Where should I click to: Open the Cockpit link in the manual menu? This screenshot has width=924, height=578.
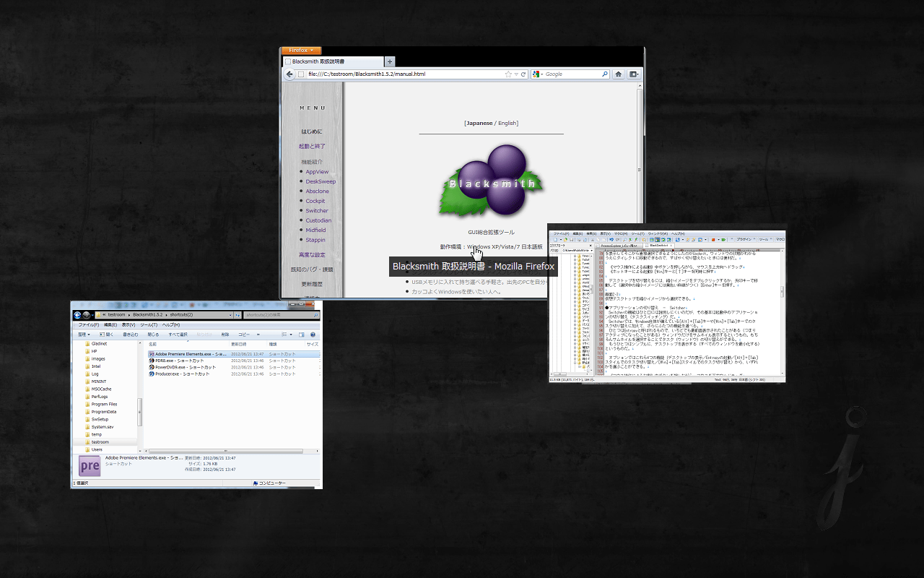coord(315,201)
